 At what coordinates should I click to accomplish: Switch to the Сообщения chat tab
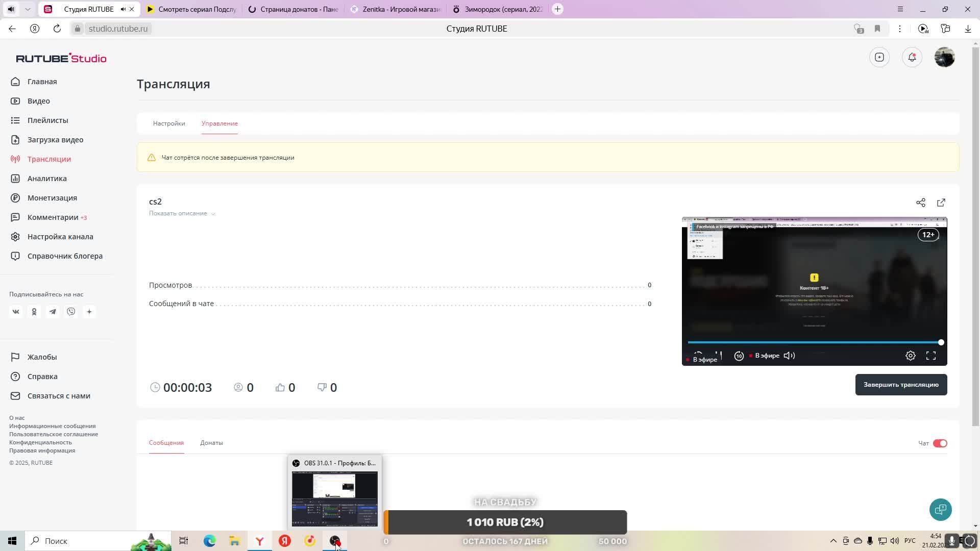click(166, 443)
